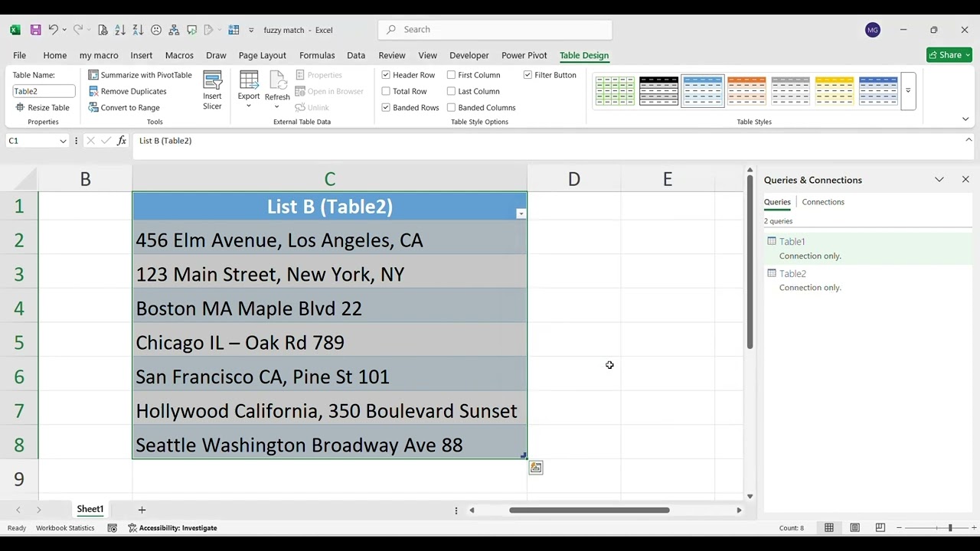This screenshot has height=551, width=980.
Task: Click the zoom slider handle
Action: pyautogui.click(x=949, y=528)
